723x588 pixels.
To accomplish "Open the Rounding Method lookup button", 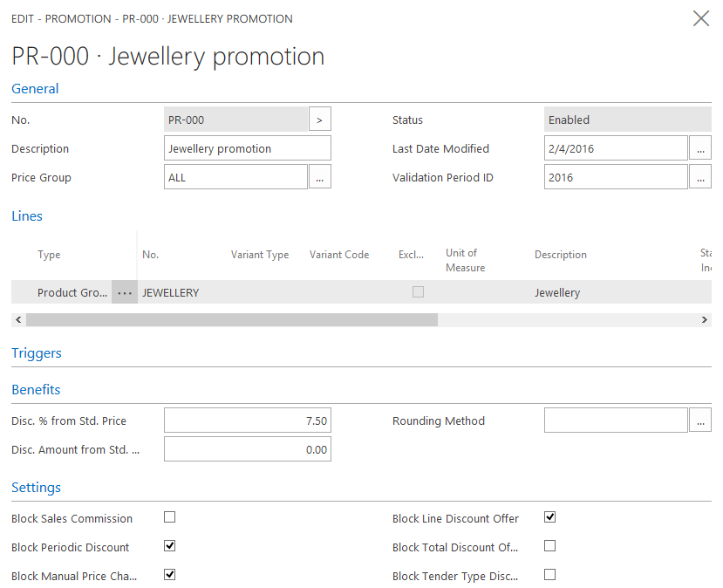I will 700,420.
